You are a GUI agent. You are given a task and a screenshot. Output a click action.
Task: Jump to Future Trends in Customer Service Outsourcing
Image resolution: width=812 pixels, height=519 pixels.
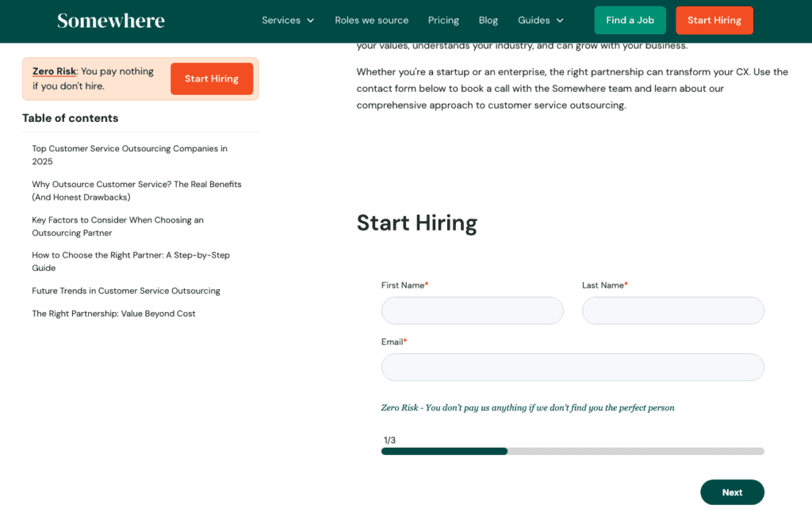click(x=126, y=291)
